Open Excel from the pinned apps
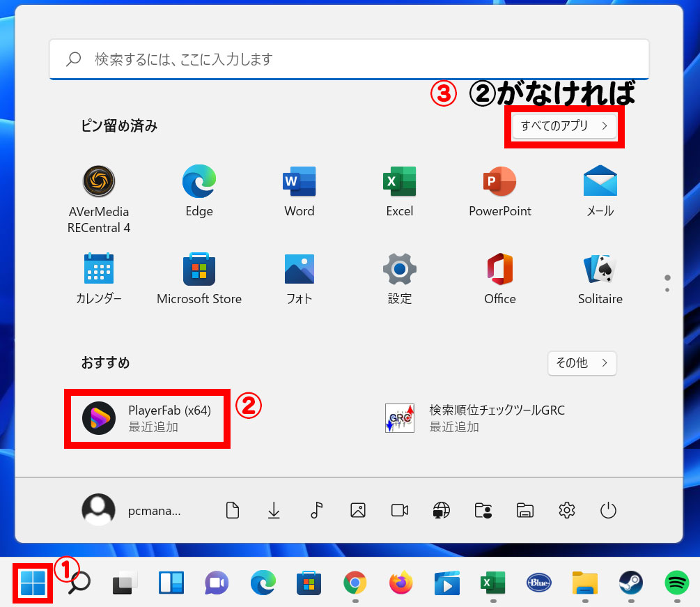Screen dimensions: 700x607 coord(400,191)
